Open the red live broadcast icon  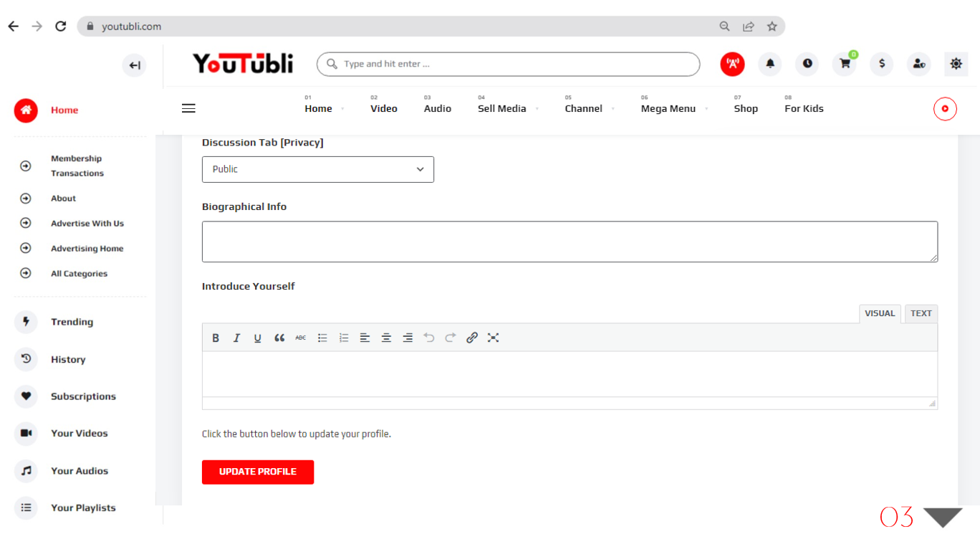coord(732,64)
